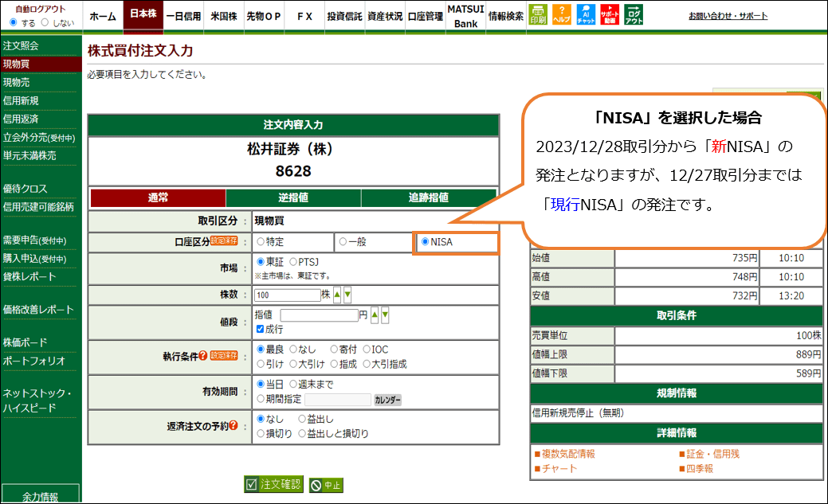Decrease share count with down arrow
Screen dimensions: 828x504
coord(347,295)
